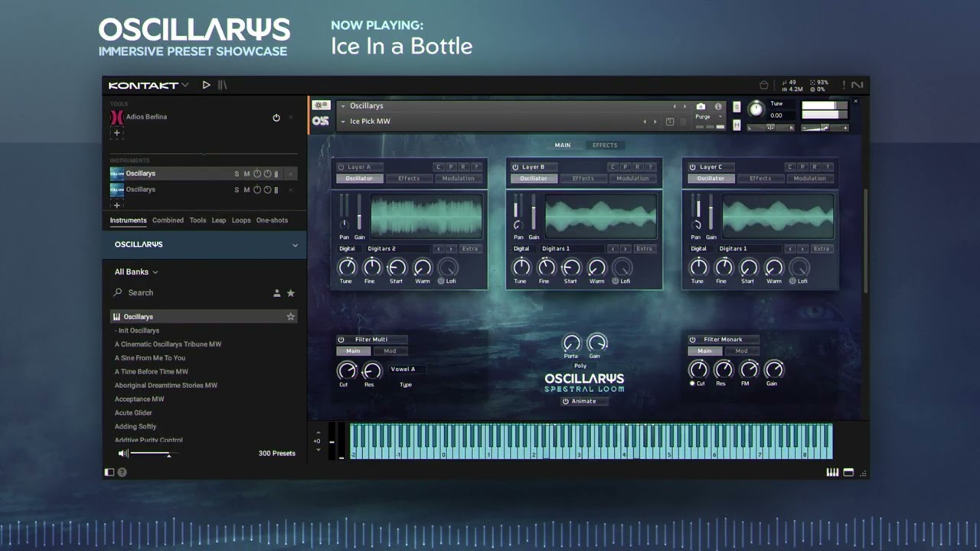
Task: Select the Instruments browser tab
Action: click(128, 220)
